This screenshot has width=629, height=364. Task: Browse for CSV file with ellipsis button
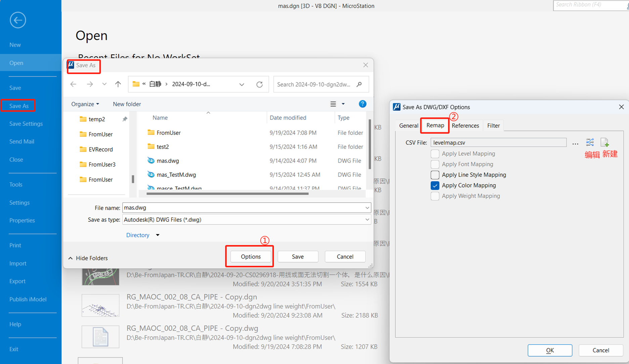pyautogui.click(x=575, y=143)
